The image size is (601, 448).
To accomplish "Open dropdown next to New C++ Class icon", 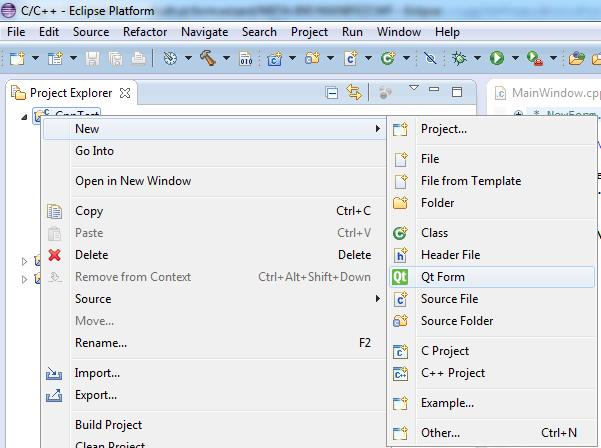I will (x=407, y=58).
